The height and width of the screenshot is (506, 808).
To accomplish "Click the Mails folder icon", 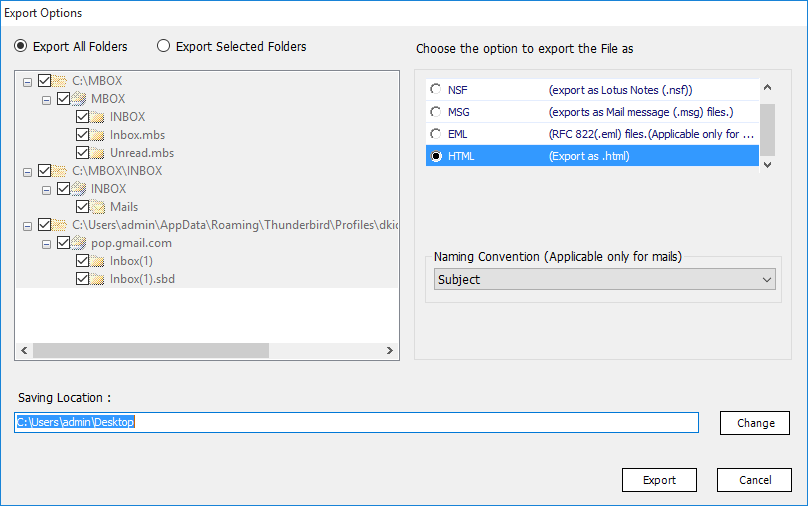I will pos(98,207).
